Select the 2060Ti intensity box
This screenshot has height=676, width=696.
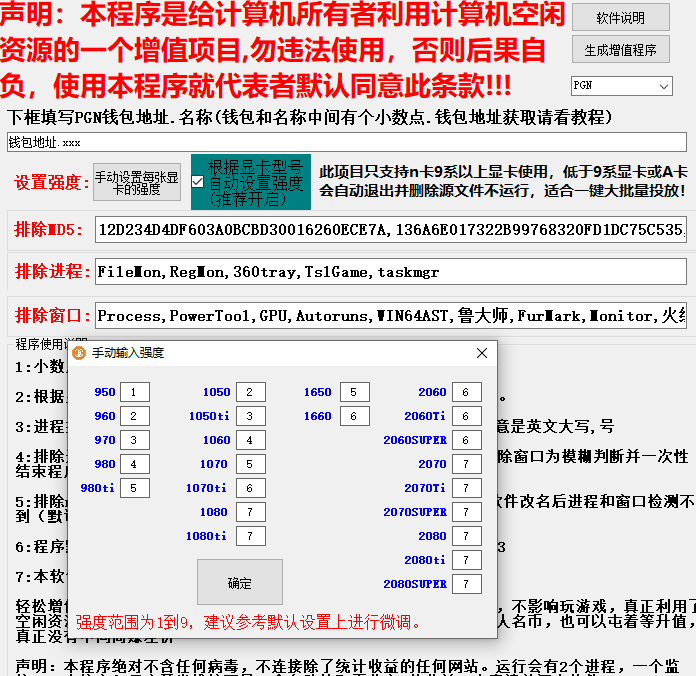pyautogui.click(x=467, y=416)
